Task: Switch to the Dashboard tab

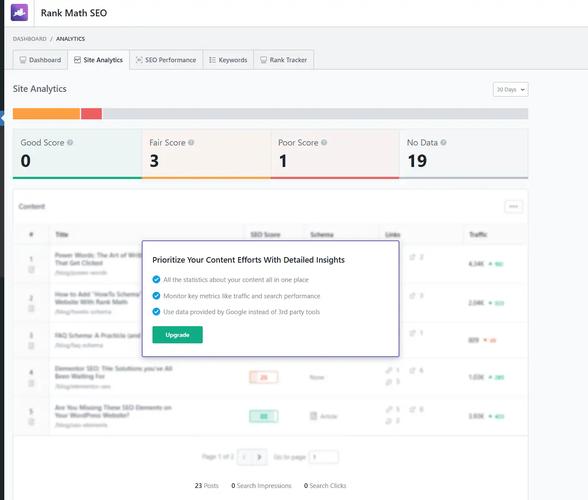Action: pos(40,60)
